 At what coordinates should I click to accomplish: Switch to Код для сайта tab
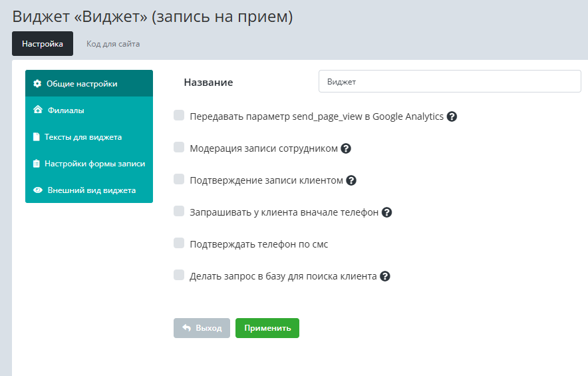[113, 44]
